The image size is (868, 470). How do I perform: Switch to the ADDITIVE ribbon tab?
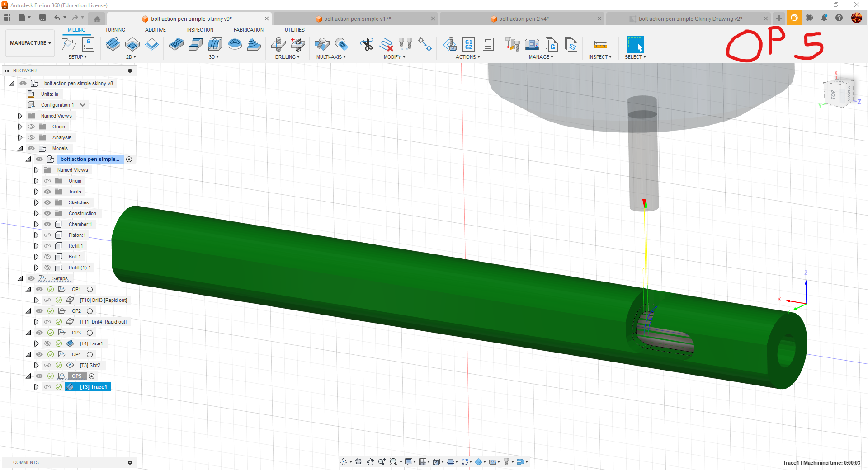(x=156, y=30)
